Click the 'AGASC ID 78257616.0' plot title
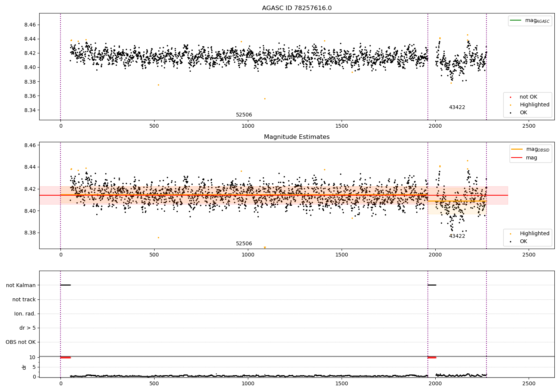The width and height of the screenshot is (560, 392). (296, 8)
